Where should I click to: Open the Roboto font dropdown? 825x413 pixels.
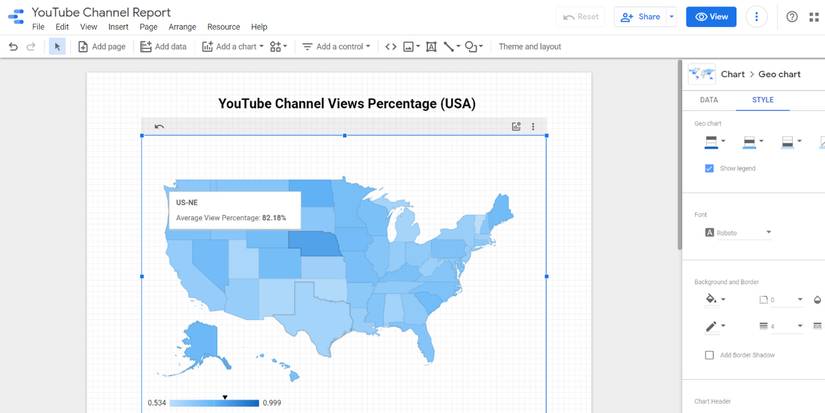click(738, 233)
